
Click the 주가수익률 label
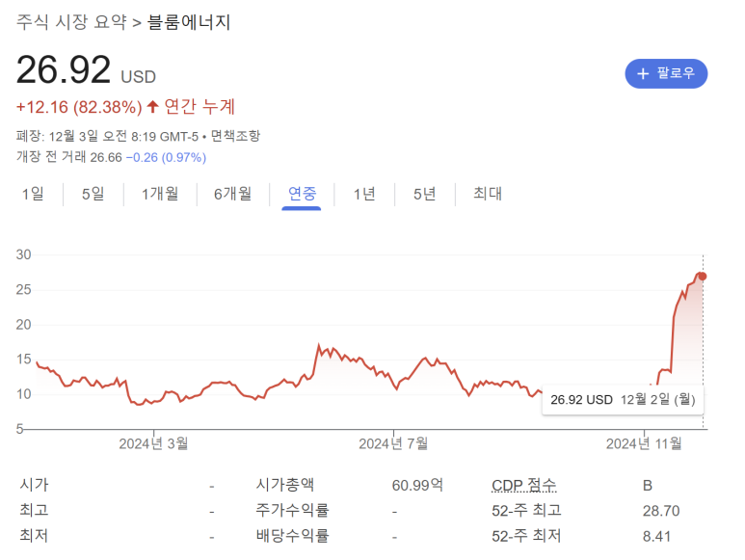[292, 510]
